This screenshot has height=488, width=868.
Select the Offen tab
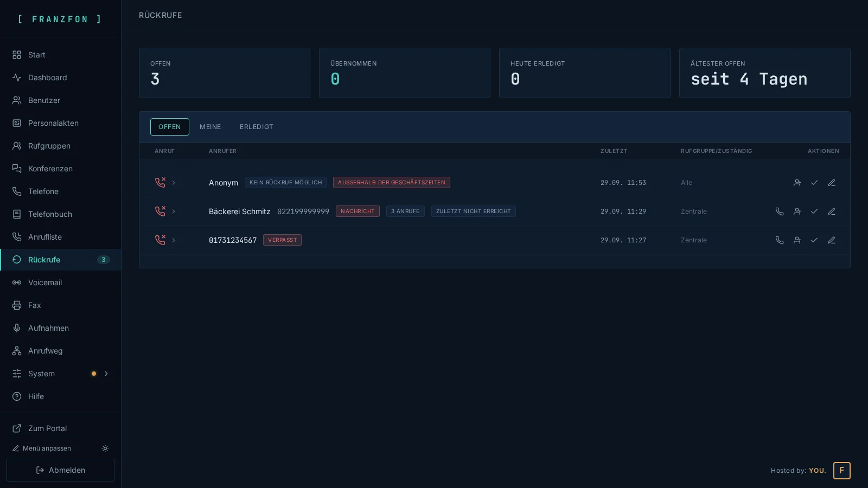pyautogui.click(x=170, y=127)
